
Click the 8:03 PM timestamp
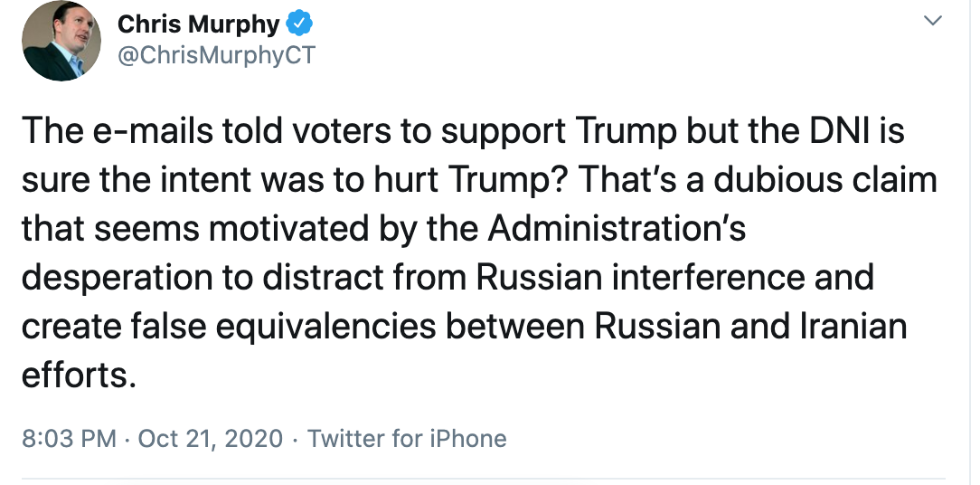69,438
